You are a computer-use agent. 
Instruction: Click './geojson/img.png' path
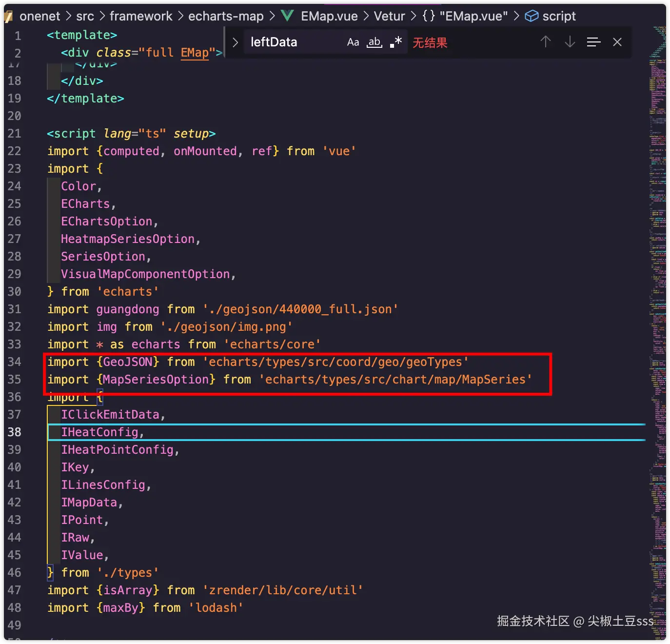[226, 326]
